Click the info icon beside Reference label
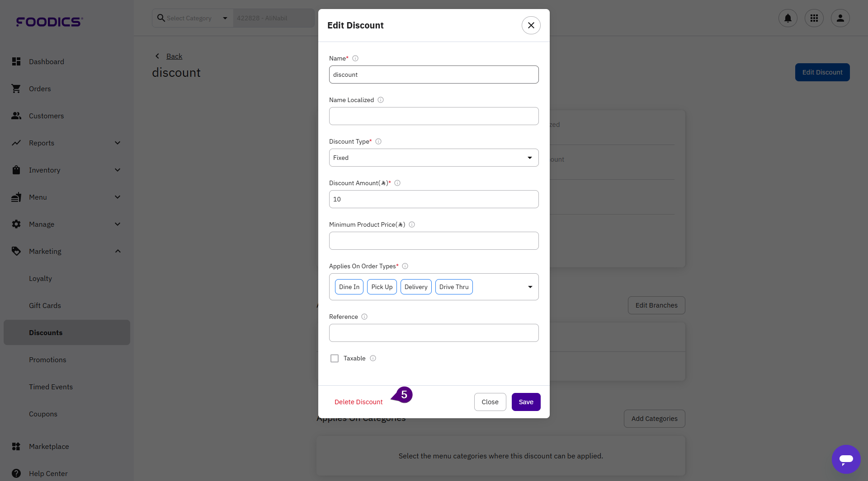868x481 pixels. pyautogui.click(x=364, y=317)
